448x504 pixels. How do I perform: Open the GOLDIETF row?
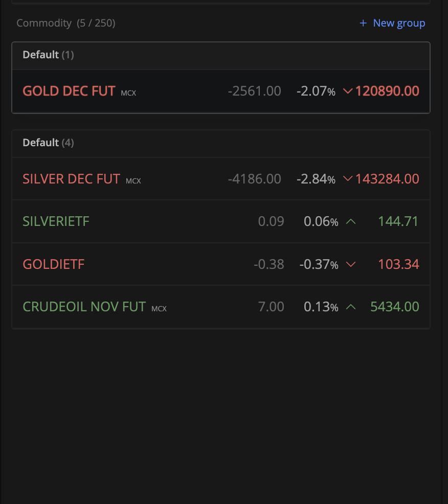(x=53, y=264)
